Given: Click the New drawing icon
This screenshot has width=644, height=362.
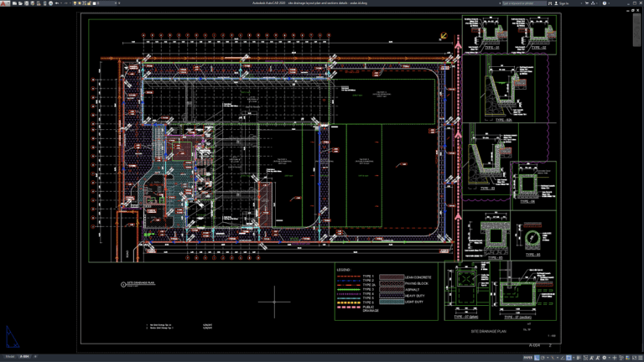Looking at the screenshot, I should tap(14, 3).
